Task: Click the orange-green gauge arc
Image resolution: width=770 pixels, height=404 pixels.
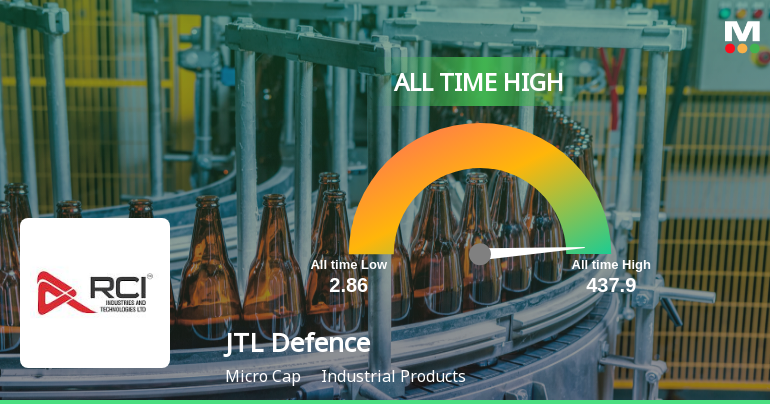Action: pos(480,189)
